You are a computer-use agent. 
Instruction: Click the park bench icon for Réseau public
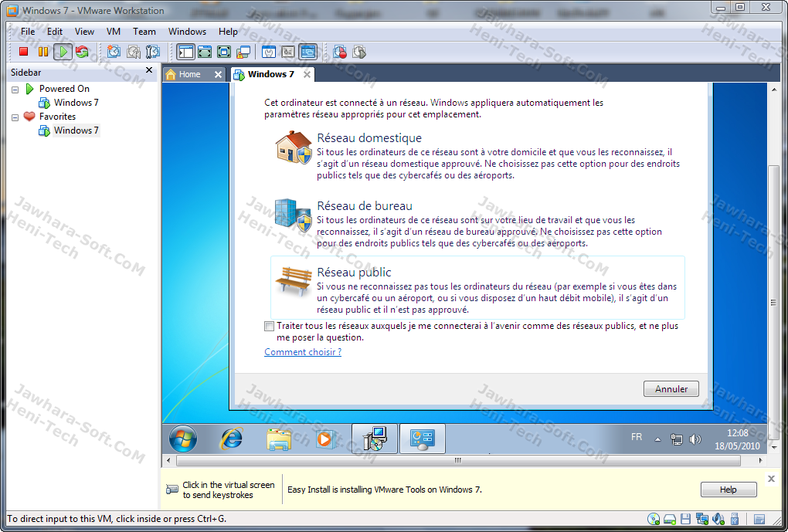point(293,280)
